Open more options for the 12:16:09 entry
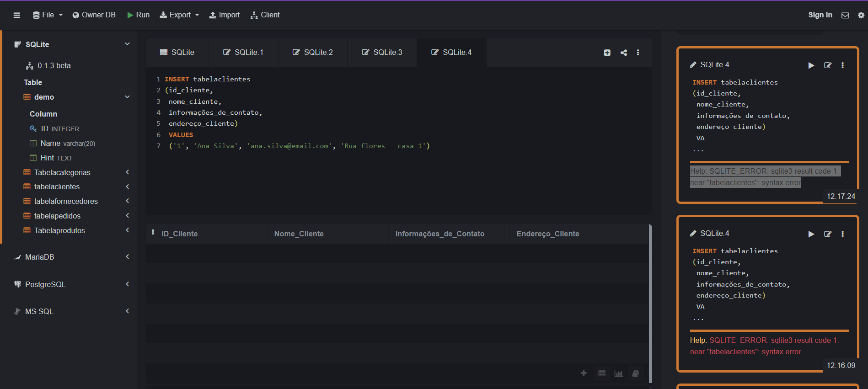Viewport: 868px width, 389px height. pyautogui.click(x=842, y=234)
